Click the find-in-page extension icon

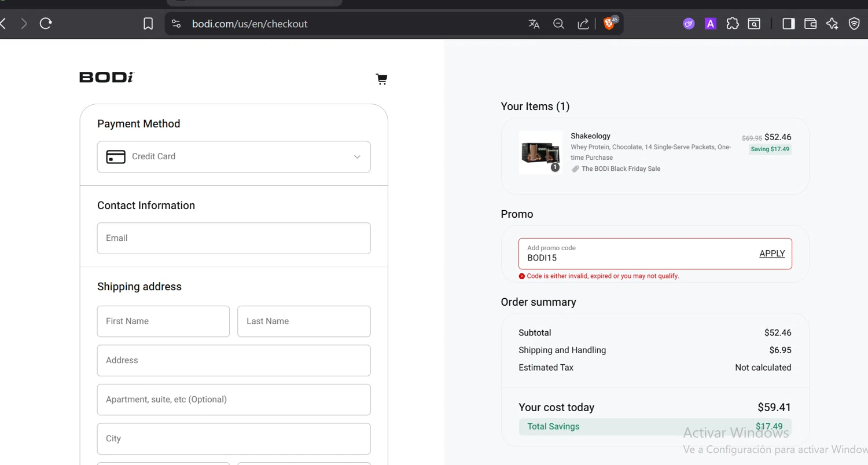pyautogui.click(x=754, y=24)
